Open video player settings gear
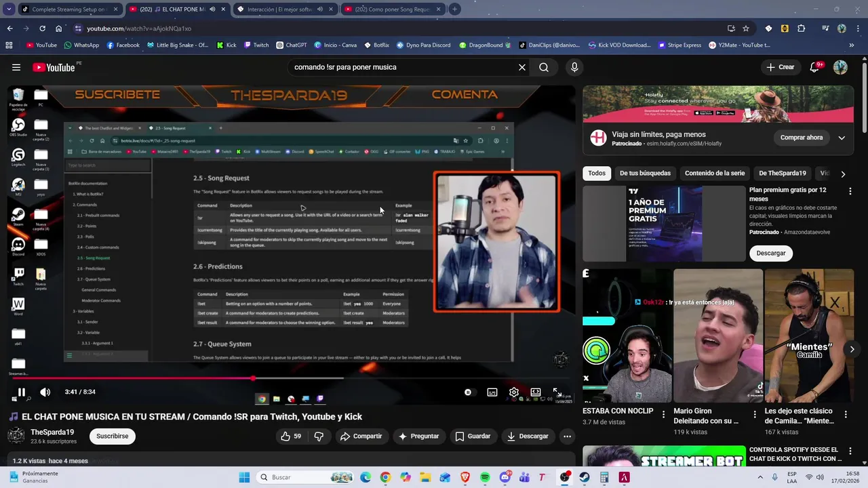 pos(514,392)
